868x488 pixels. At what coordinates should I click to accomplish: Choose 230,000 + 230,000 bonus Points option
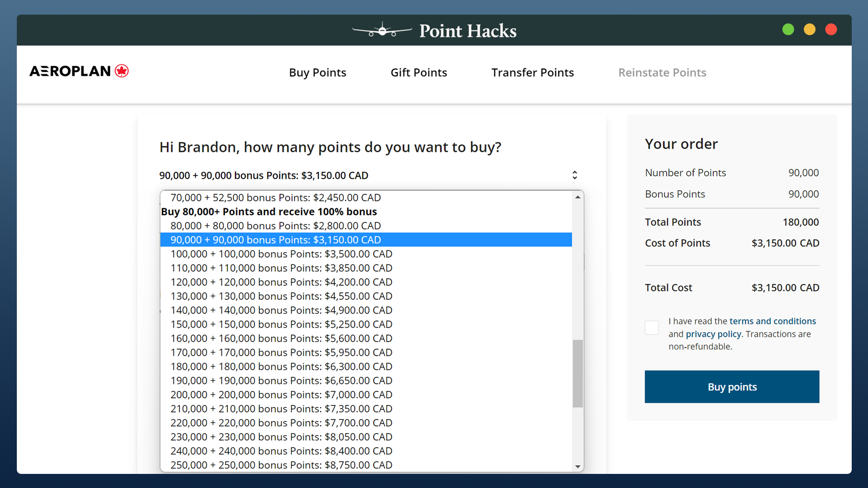(x=366, y=437)
